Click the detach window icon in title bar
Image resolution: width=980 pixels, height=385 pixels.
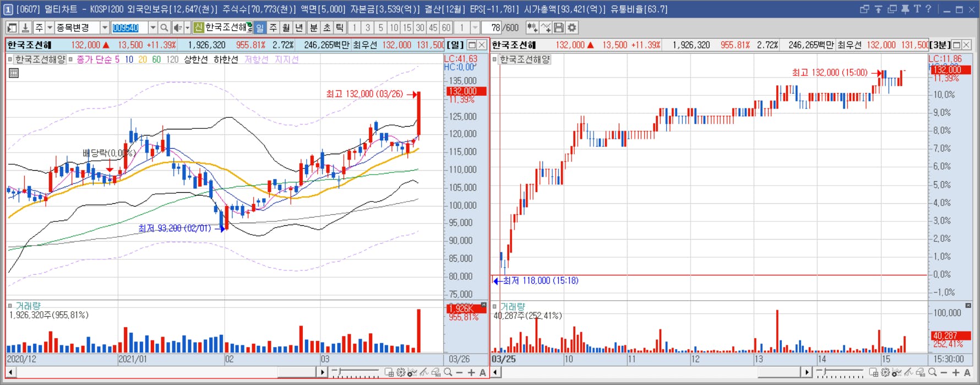pyautogui.click(x=865, y=9)
